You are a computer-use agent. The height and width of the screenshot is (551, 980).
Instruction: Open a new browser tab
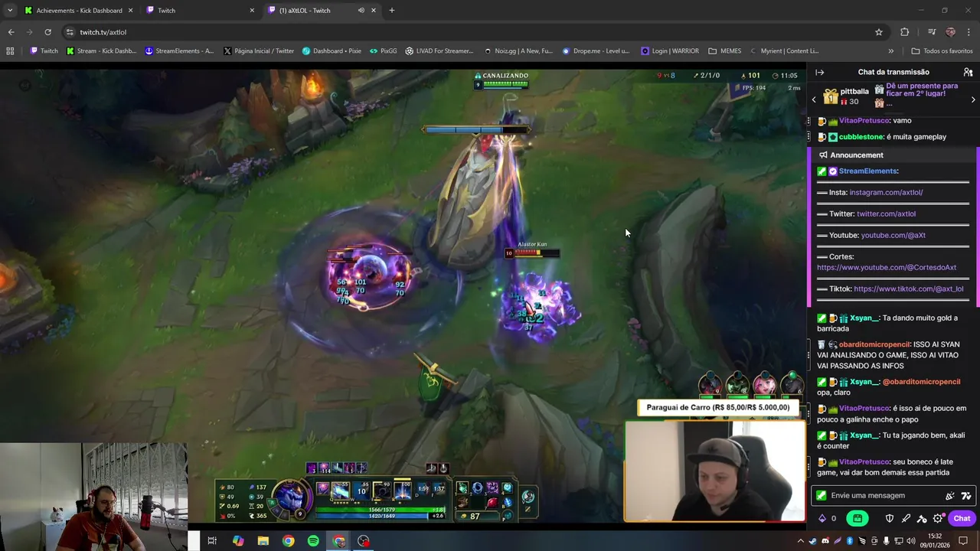click(x=391, y=10)
